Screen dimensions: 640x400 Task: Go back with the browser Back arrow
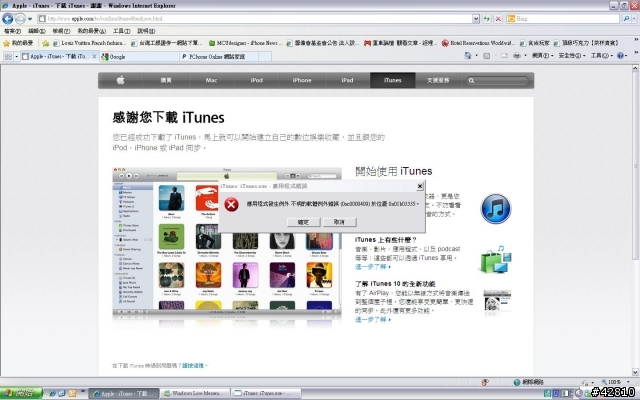[x=7, y=19]
